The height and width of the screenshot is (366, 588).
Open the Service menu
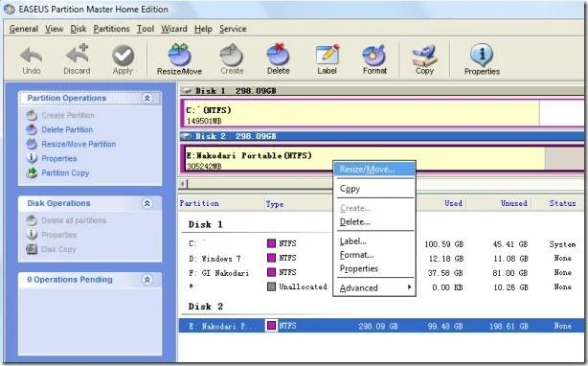[233, 29]
